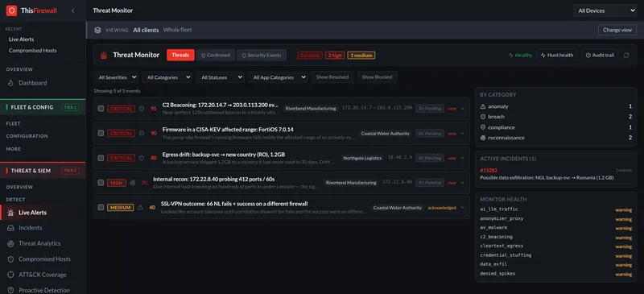The width and height of the screenshot is (644, 294).
Task: Click the warning triangle on SSL-VPN outcome row
Action: [140, 208]
